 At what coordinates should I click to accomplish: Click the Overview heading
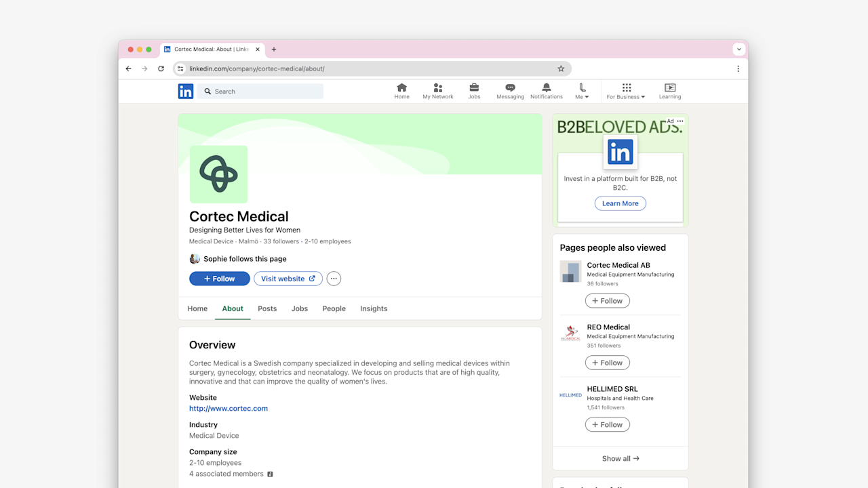[212, 345]
